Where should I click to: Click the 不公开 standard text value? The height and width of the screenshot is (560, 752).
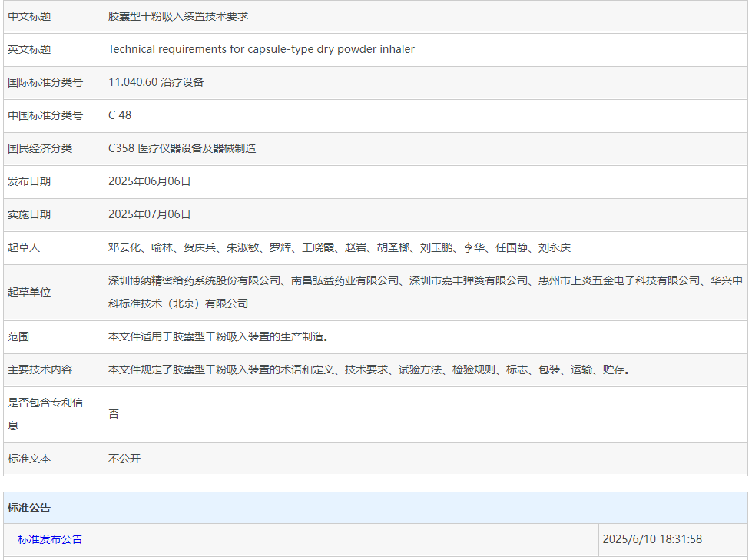124,459
